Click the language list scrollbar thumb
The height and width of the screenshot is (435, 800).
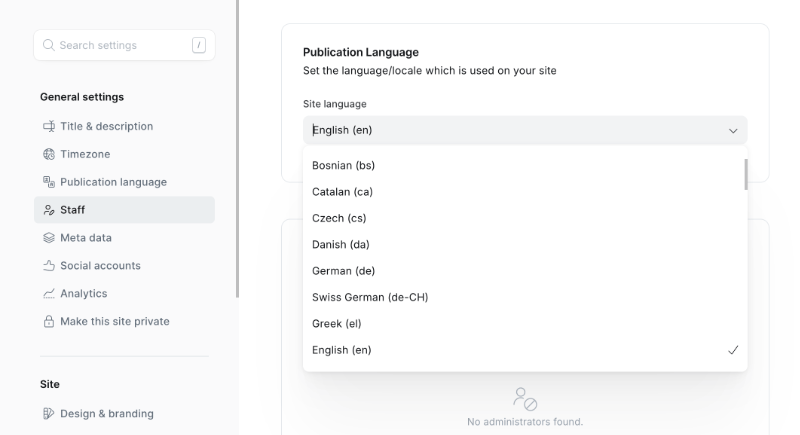(746, 174)
